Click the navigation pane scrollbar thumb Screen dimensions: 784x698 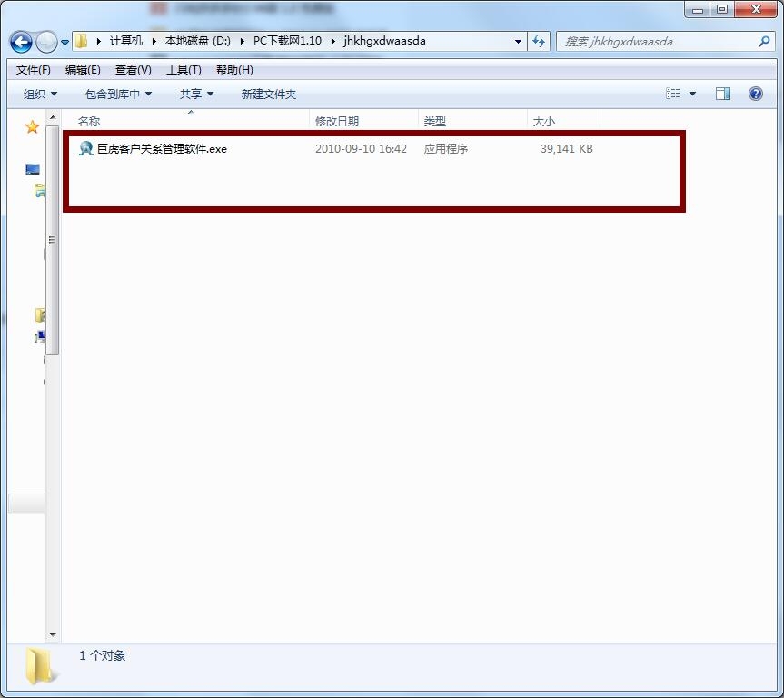53,240
